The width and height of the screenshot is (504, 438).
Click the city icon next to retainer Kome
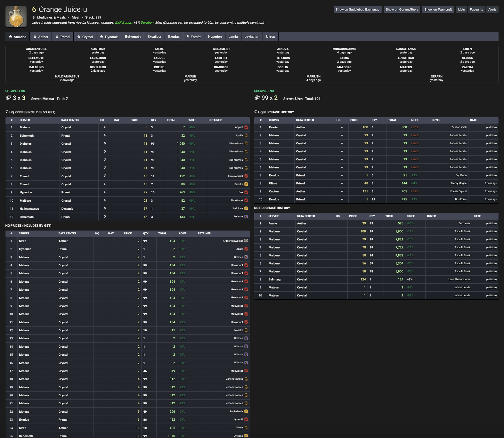point(246,428)
